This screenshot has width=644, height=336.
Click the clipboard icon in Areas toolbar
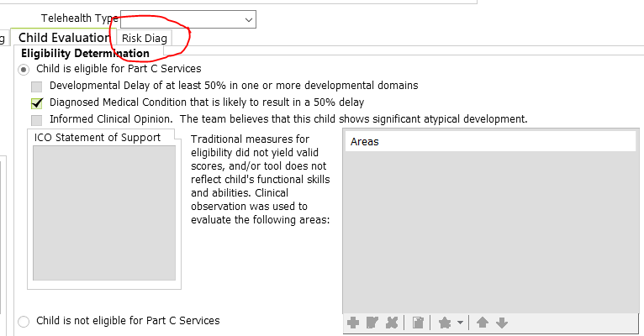tap(418, 323)
